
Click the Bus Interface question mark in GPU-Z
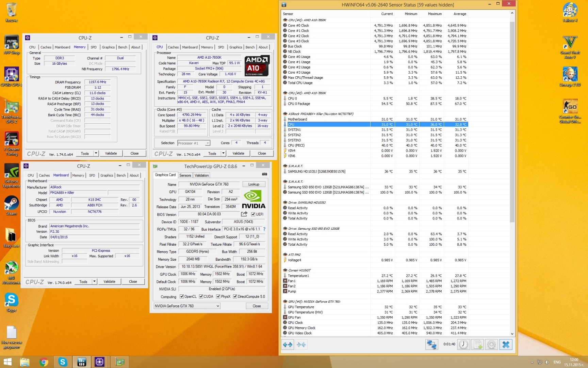tap(264, 229)
